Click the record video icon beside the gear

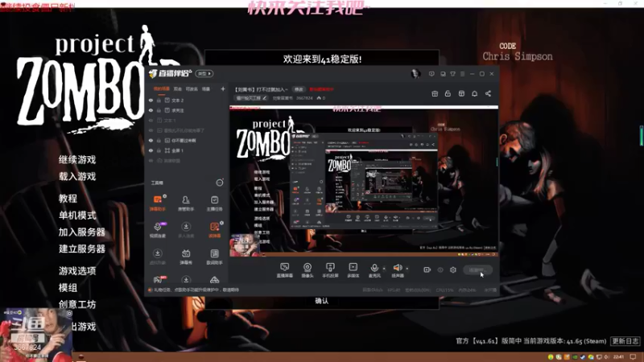(427, 269)
